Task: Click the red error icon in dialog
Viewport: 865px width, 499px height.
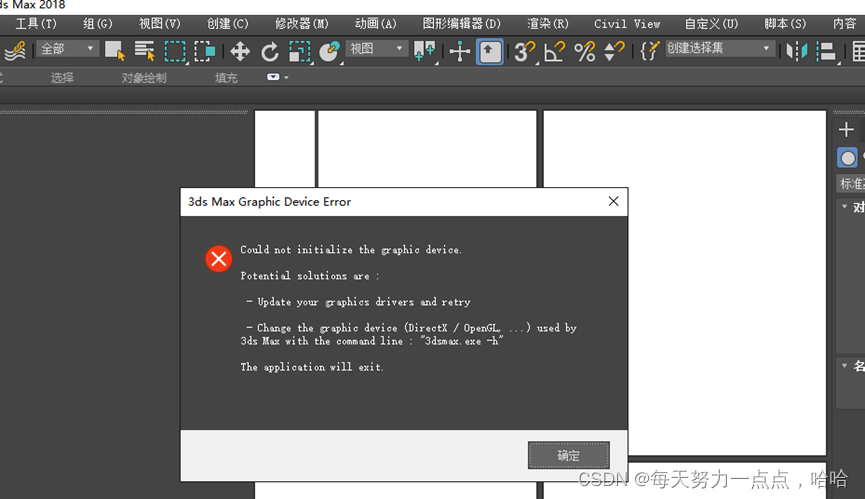Action: [218, 259]
